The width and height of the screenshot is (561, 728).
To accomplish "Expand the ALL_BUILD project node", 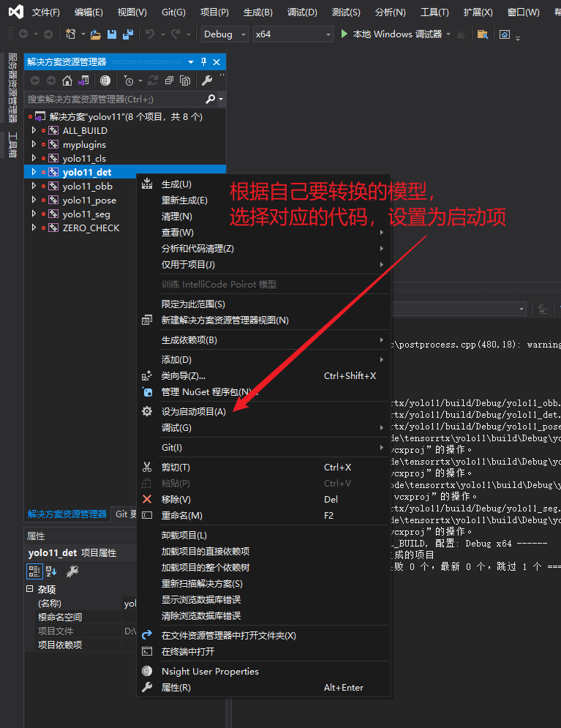I will [34, 130].
